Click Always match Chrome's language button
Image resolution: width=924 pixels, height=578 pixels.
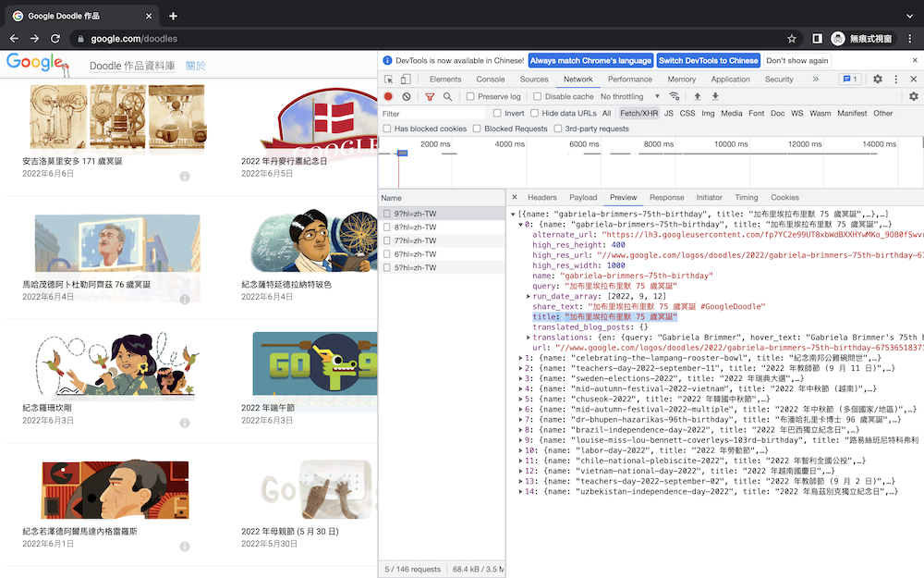[x=590, y=60]
